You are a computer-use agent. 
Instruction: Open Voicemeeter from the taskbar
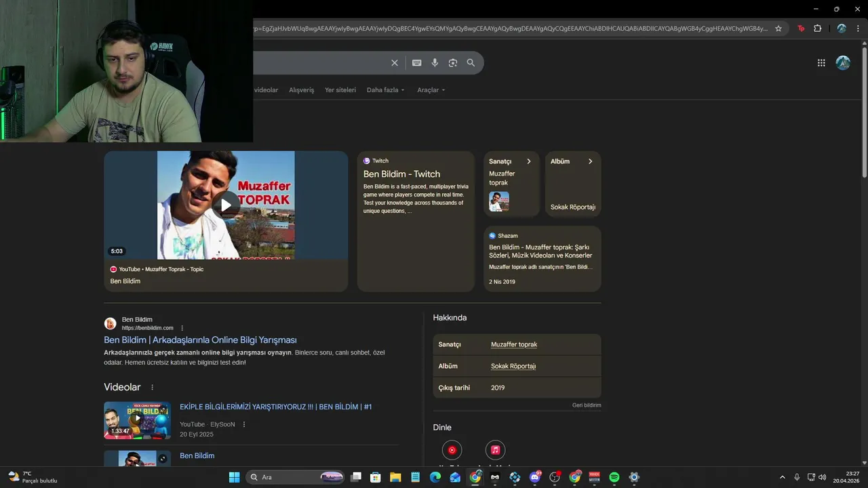coord(595,477)
